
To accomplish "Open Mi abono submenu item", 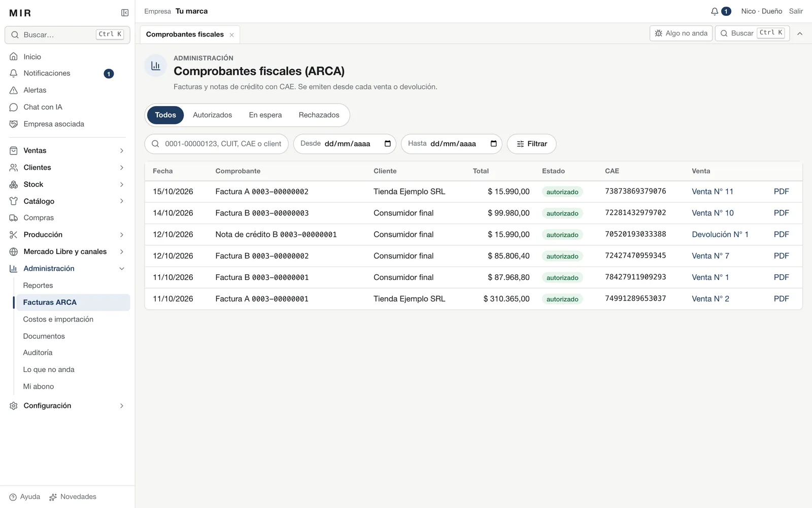I will tap(39, 387).
